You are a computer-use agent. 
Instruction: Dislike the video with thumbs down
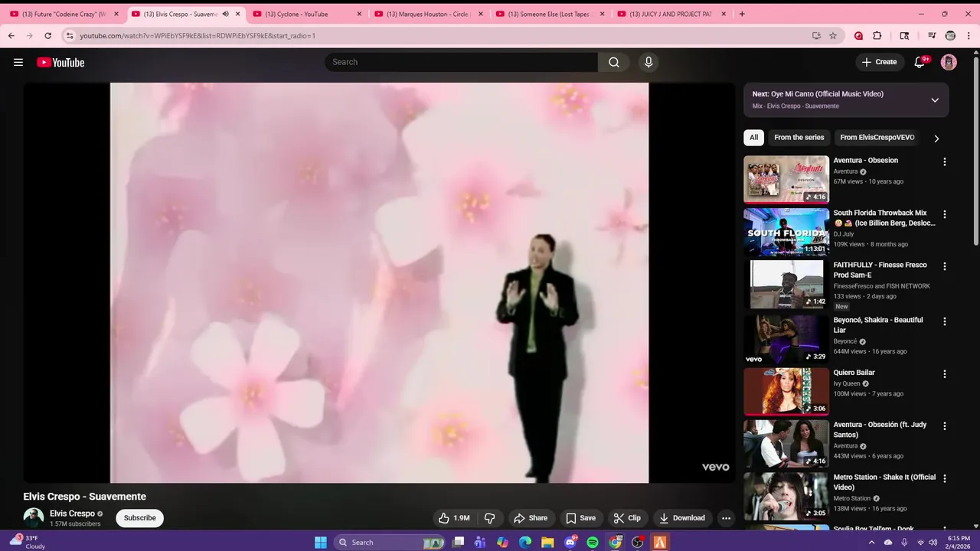(x=489, y=518)
